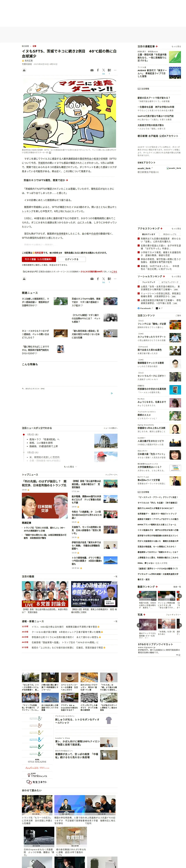Open ご案内 link beside 注目コンテンツ

click(x=178, y=316)
